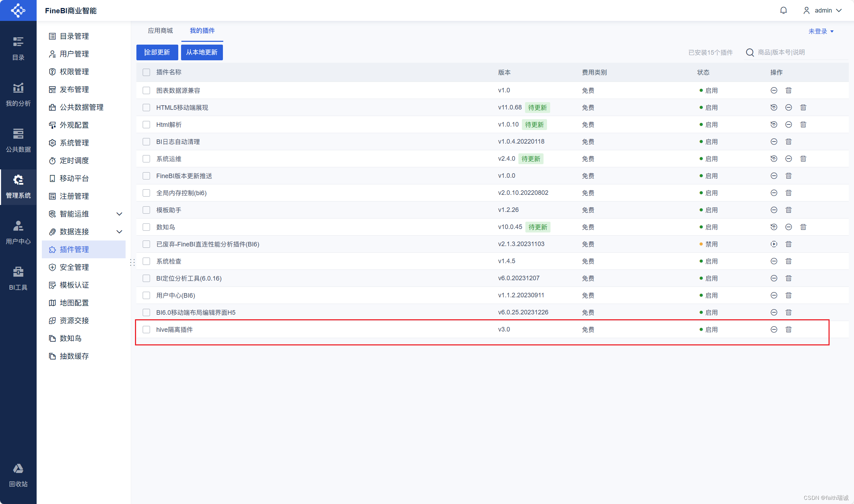The height and width of the screenshot is (504, 854).
Task: Select the checkbox for 模板助手 plugin
Action: (x=147, y=209)
